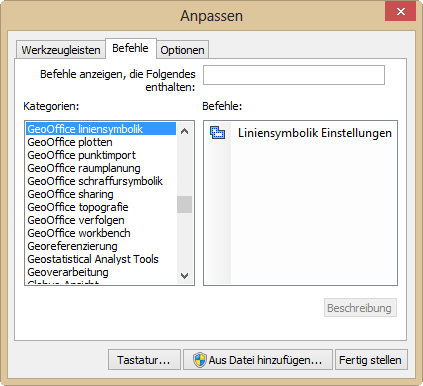The image size is (423, 386).
Task: Click the Liniensymbolik Einstellungen command icon
Action: tap(217, 133)
